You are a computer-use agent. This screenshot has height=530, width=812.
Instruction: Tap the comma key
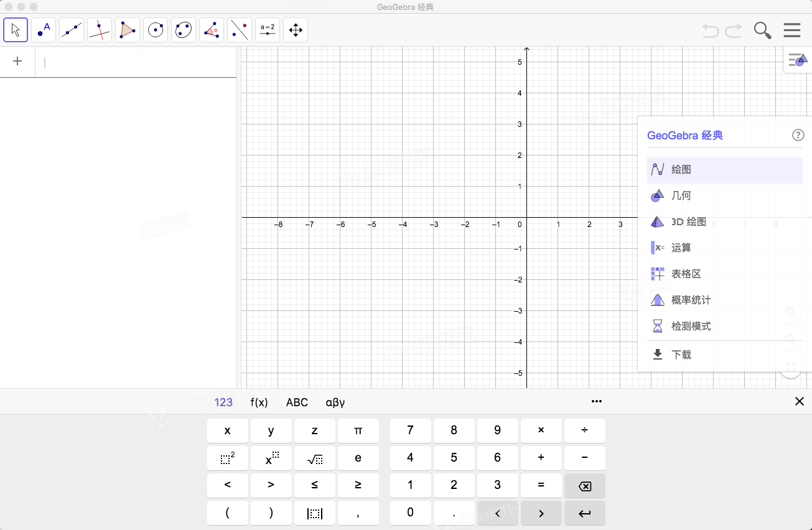click(x=358, y=513)
